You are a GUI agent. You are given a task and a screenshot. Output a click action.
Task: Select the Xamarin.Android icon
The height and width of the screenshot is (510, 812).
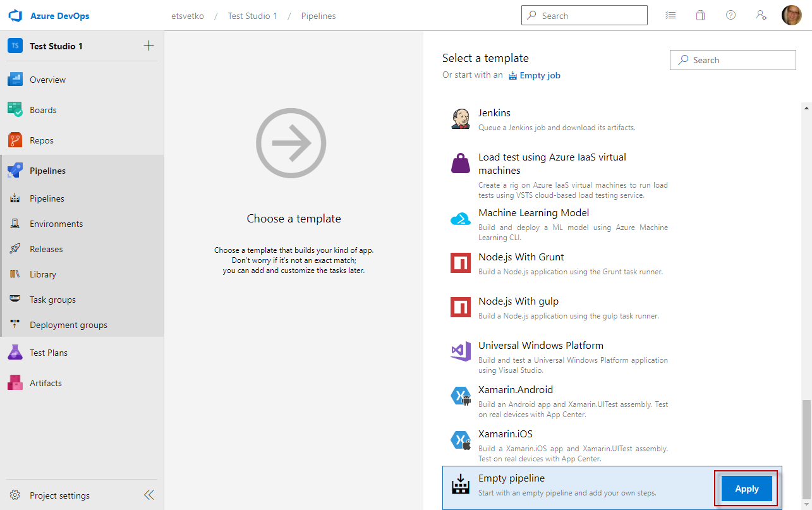pos(460,396)
